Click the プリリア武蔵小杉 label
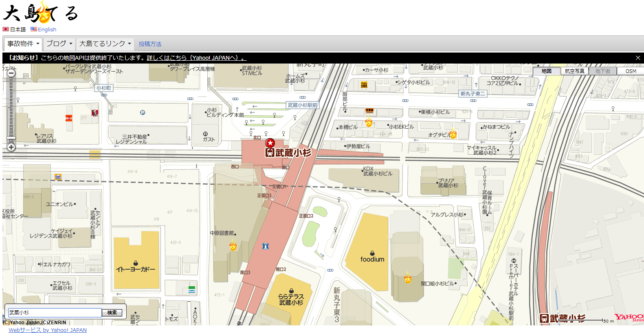Image resolution: width=644 pixels, height=336 pixels. click(x=448, y=183)
